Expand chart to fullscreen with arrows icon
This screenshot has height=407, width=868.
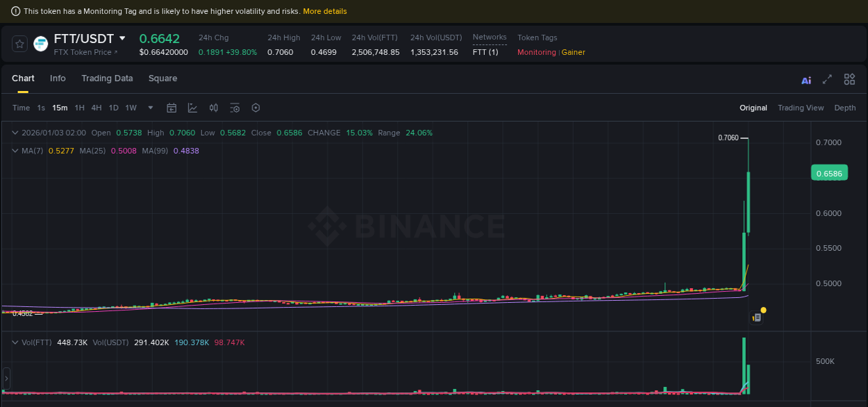(x=827, y=79)
